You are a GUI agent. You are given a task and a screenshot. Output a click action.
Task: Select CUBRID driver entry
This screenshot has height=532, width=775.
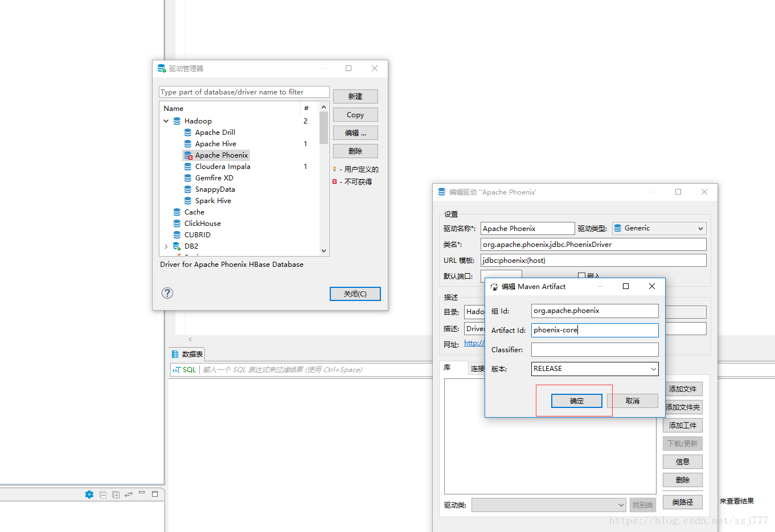pyautogui.click(x=197, y=235)
